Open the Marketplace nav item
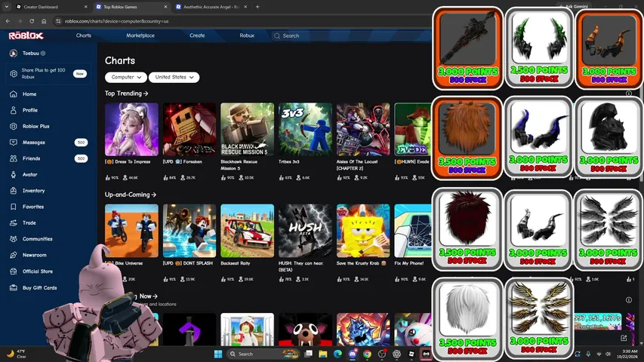 point(140,35)
